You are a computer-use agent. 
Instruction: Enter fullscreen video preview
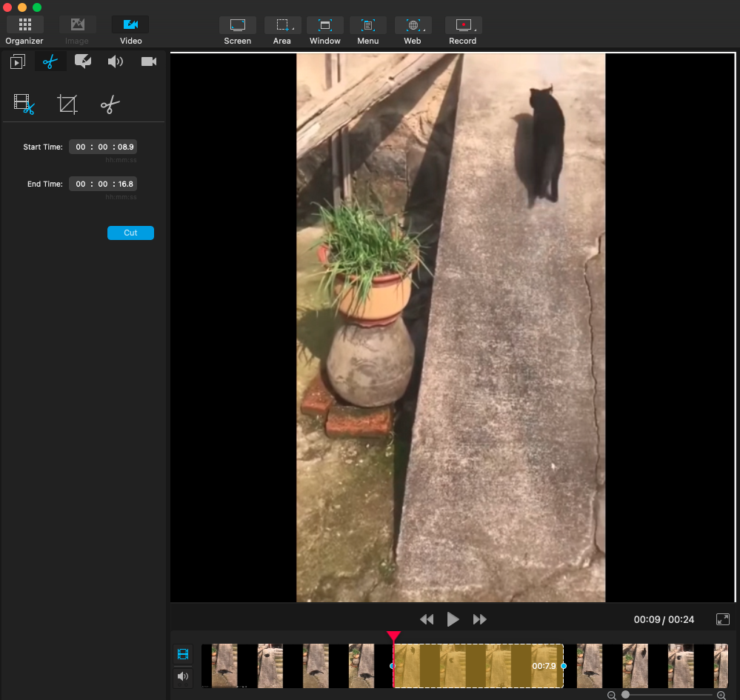(x=723, y=619)
